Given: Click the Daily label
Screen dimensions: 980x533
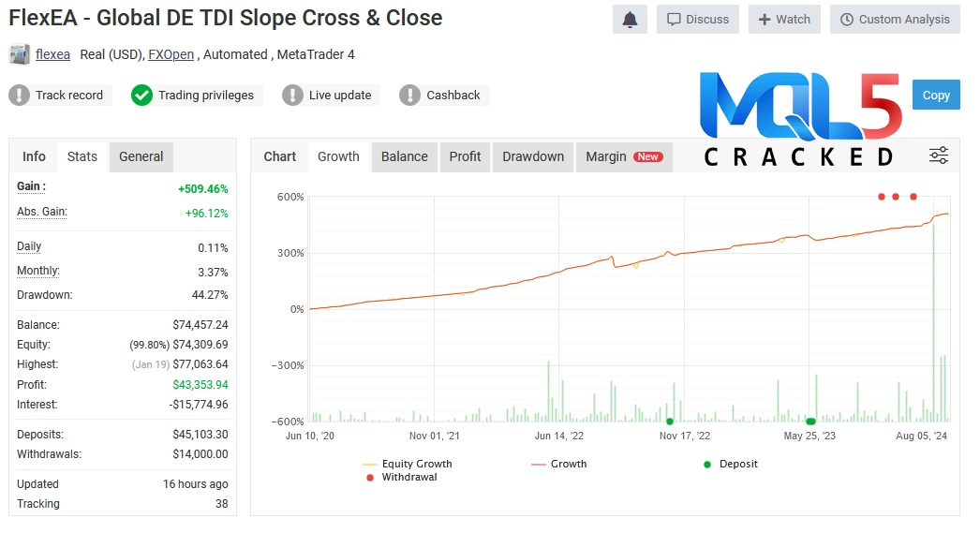Looking at the screenshot, I should pyautogui.click(x=29, y=246).
